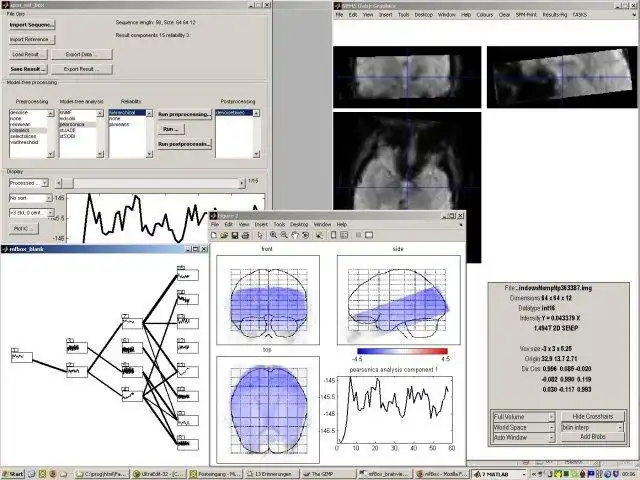
Task: Click the Save Result button
Action: tap(28, 69)
